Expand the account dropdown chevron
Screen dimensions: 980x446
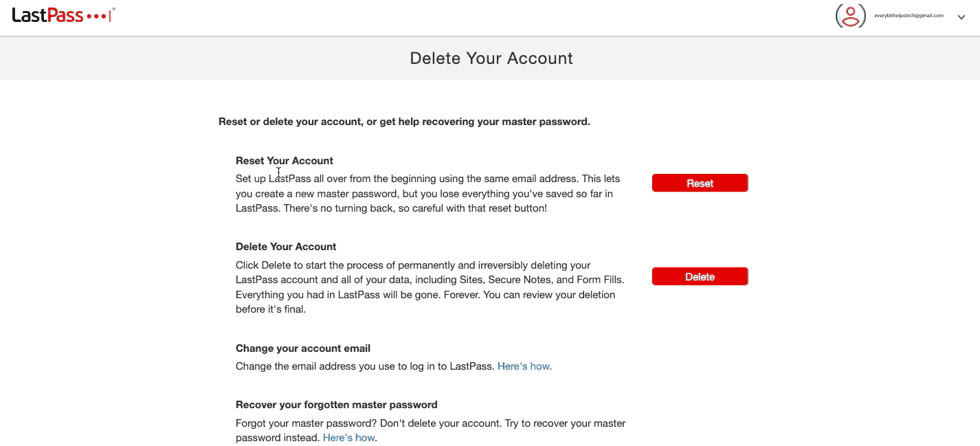click(x=961, y=18)
